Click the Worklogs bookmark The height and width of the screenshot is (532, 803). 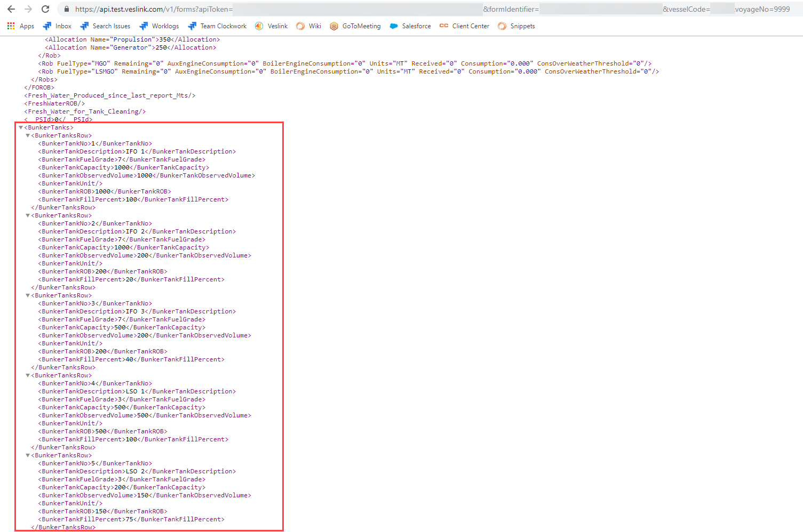click(158, 26)
